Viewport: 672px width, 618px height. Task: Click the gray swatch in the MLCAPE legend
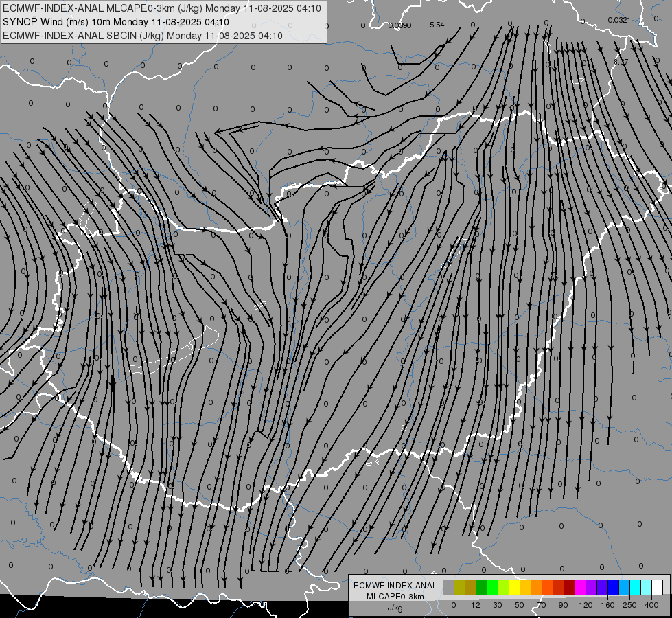click(449, 587)
